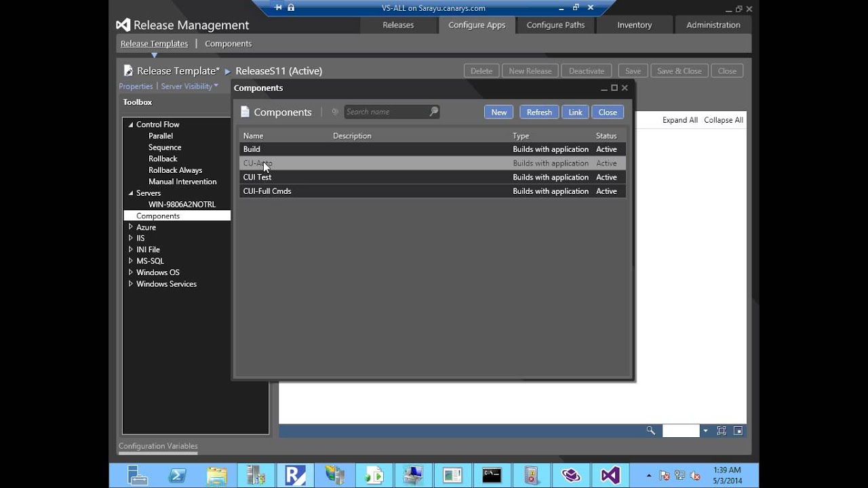This screenshot has height=488, width=868.
Task: Switch to the Configure Apps tab
Action: point(477,25)
